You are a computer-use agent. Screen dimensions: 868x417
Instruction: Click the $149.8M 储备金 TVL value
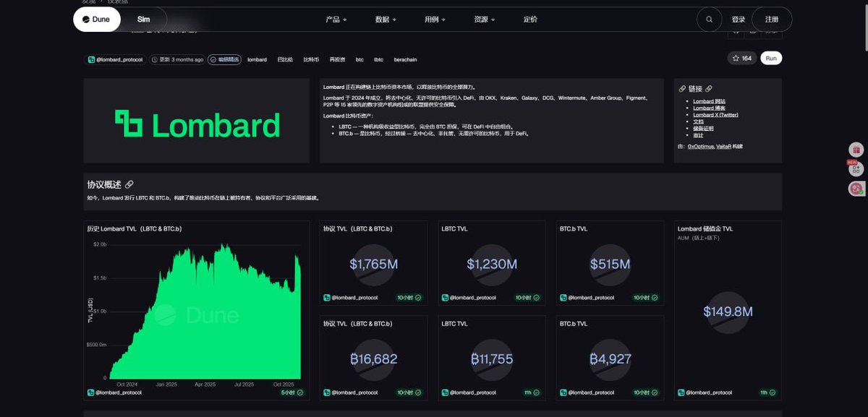728,311
